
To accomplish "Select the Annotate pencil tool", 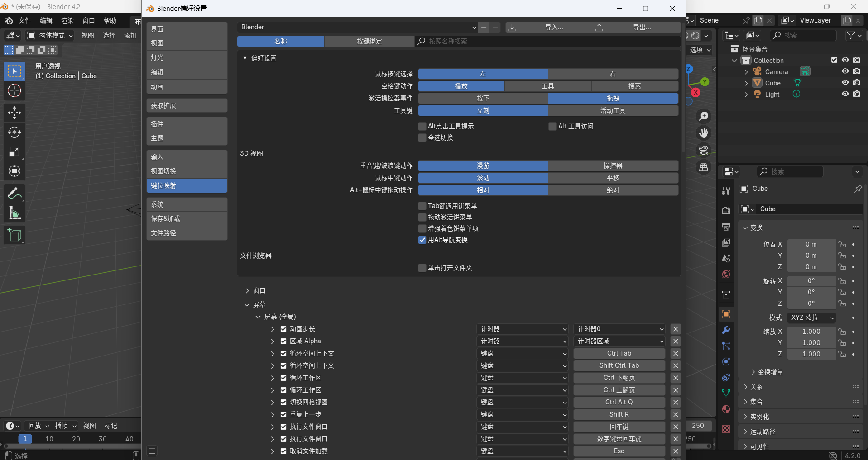I will (x=14, y=194).
